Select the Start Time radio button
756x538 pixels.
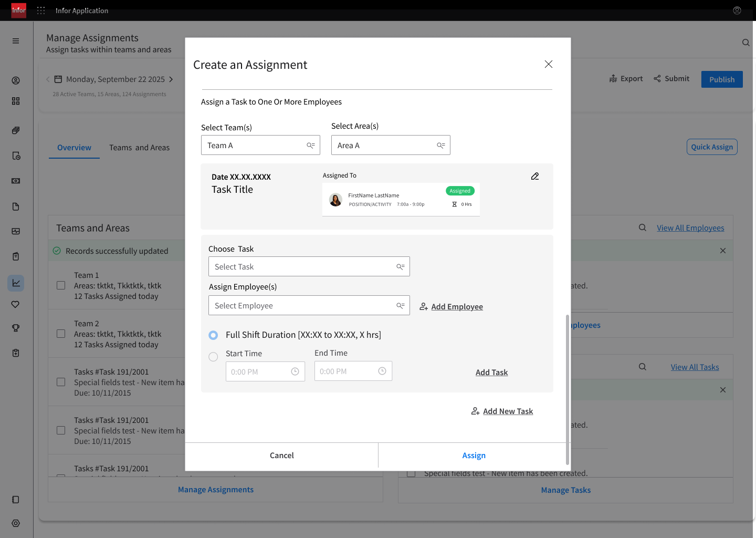[x=213, y=357]
